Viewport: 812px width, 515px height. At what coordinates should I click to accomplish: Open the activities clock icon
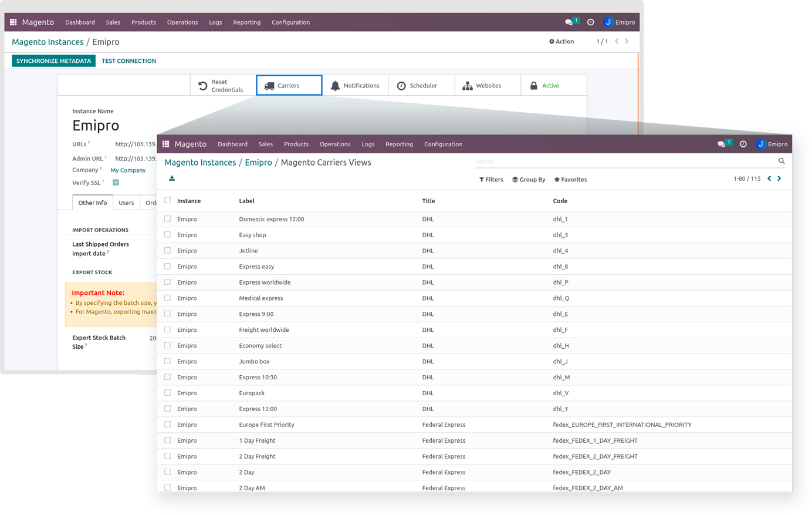pos(743,144)
